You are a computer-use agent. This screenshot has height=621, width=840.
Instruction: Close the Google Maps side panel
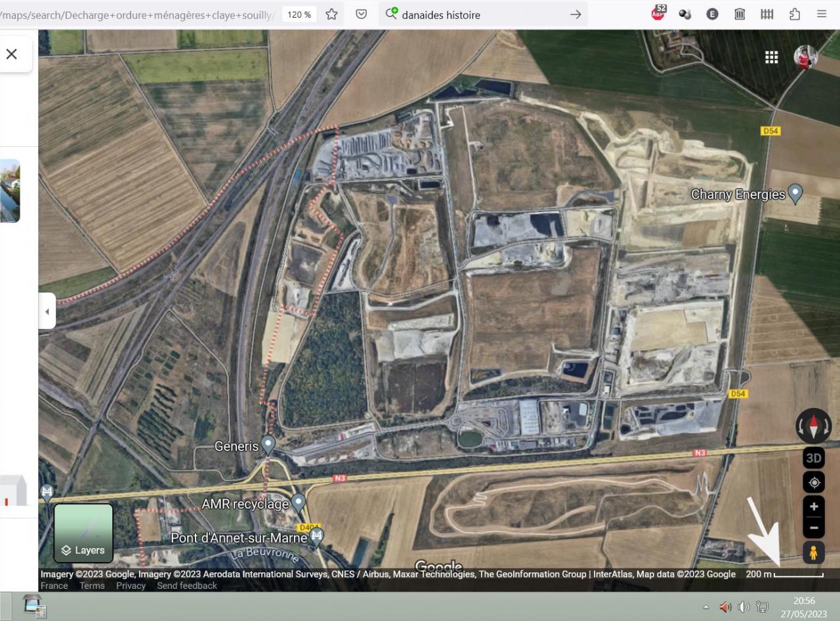click(x=12, y=54)
